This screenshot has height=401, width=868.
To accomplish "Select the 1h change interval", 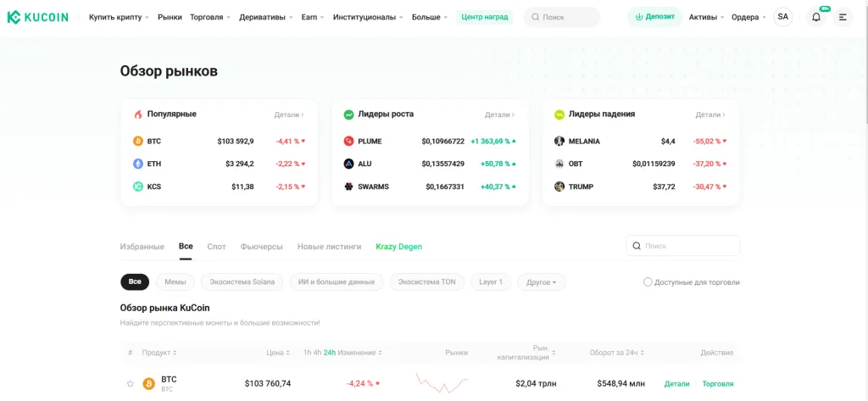I will (x=307, y=353).
